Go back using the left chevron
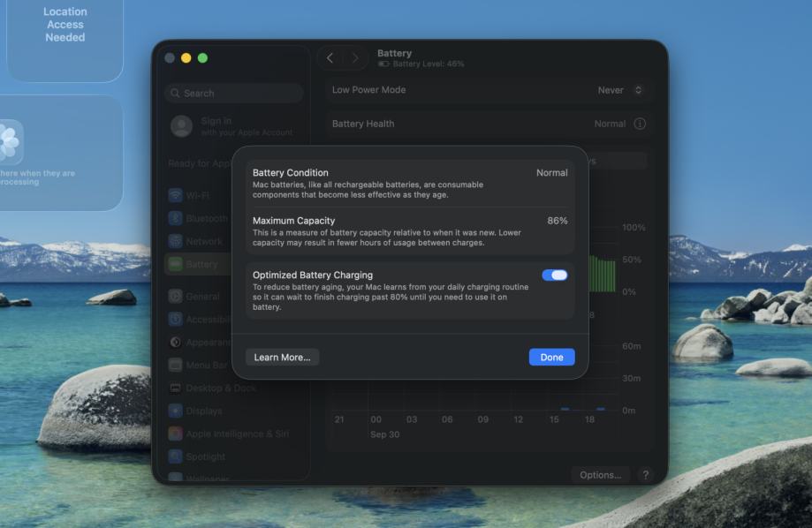812x528 pixels. [x=330, y=58]
